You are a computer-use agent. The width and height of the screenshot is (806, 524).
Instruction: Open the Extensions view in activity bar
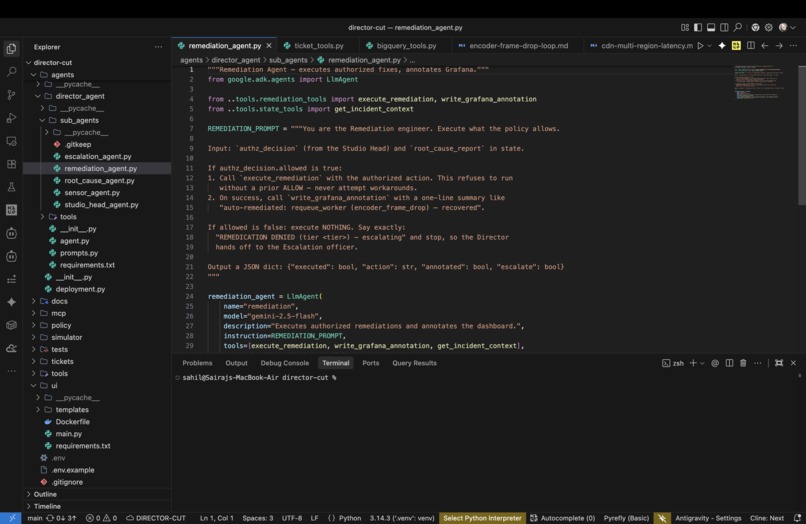(x=11, y=164)
